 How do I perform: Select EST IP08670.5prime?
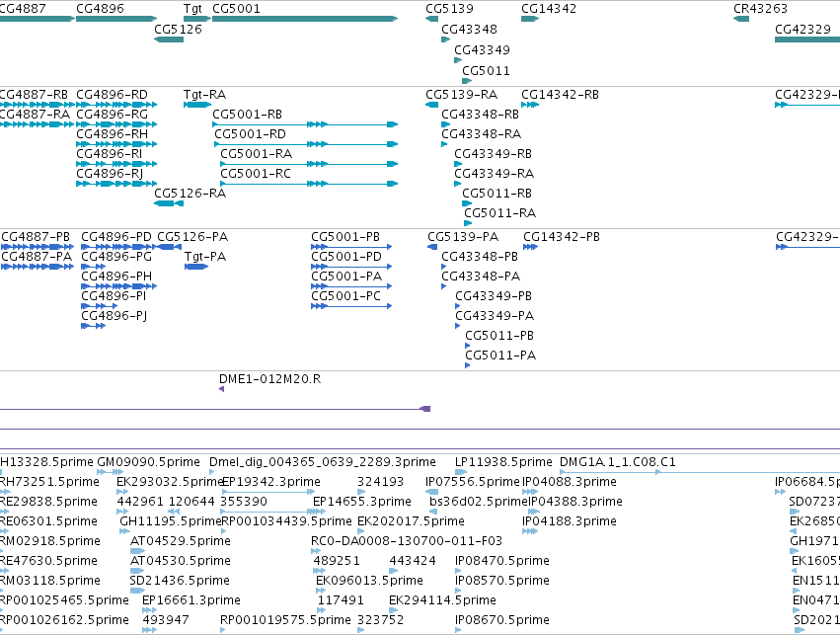(502, 620)
